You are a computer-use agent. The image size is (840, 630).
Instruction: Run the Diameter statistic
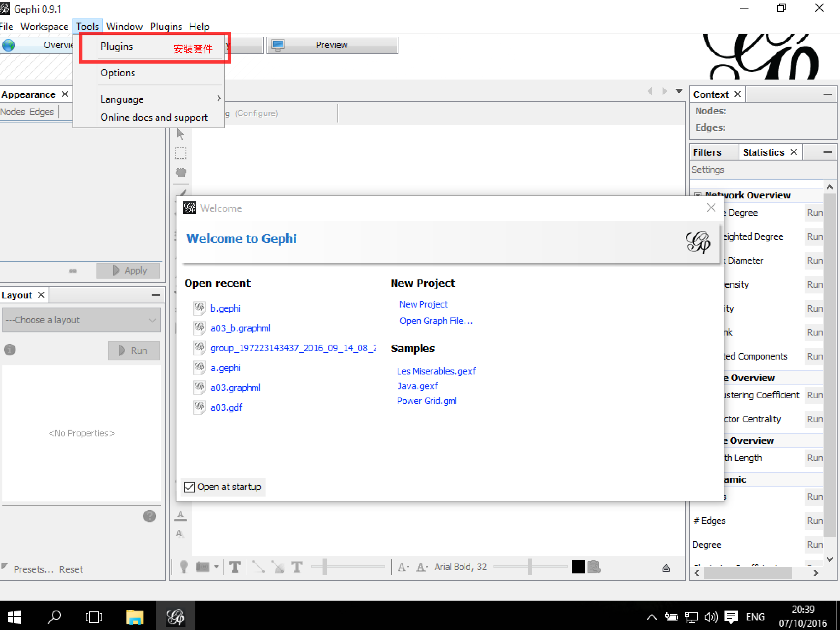pyautogui.click(x=814, y=261)
